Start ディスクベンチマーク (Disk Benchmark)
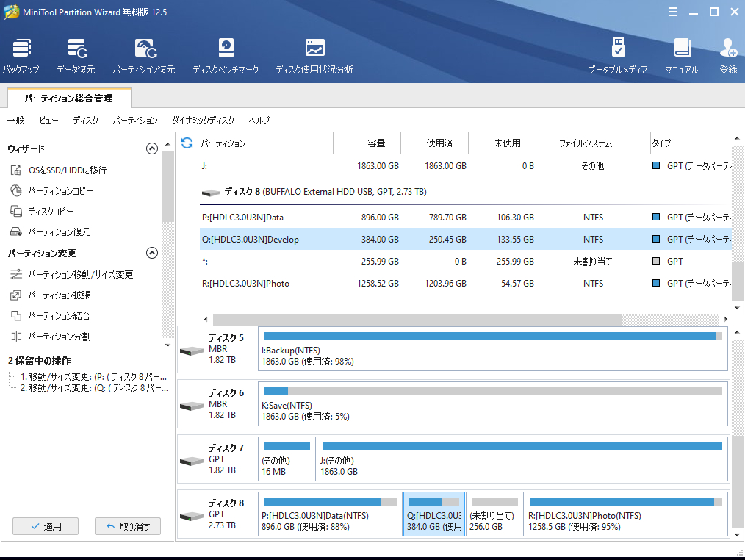This screenshot has width=745, height=560. pyautogui.click(x=226, y=57)
